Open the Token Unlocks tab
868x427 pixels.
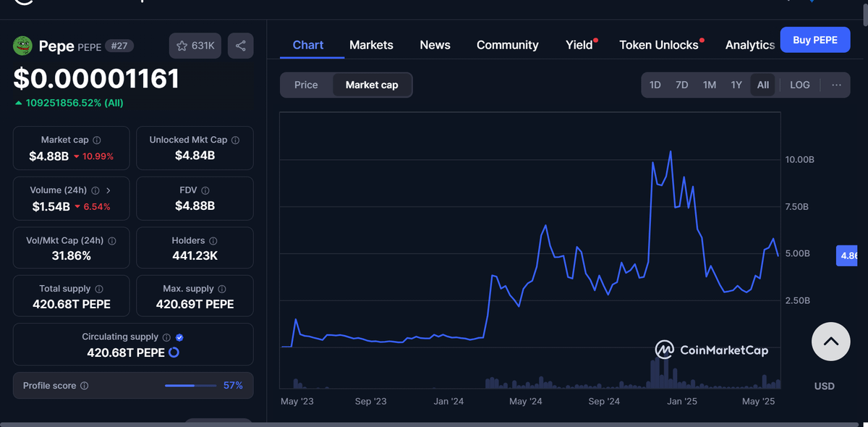click(659, 45)
